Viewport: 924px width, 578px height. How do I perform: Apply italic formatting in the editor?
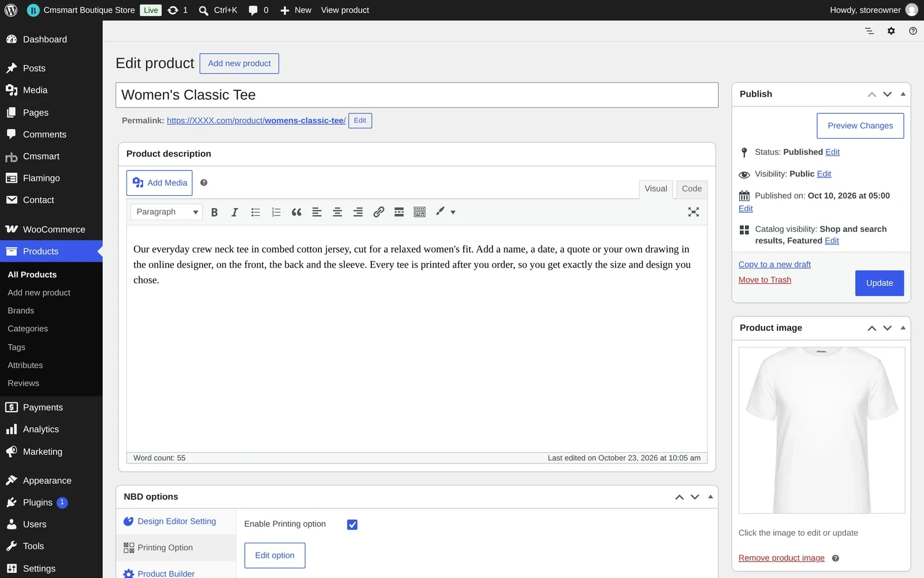[234, 212]
